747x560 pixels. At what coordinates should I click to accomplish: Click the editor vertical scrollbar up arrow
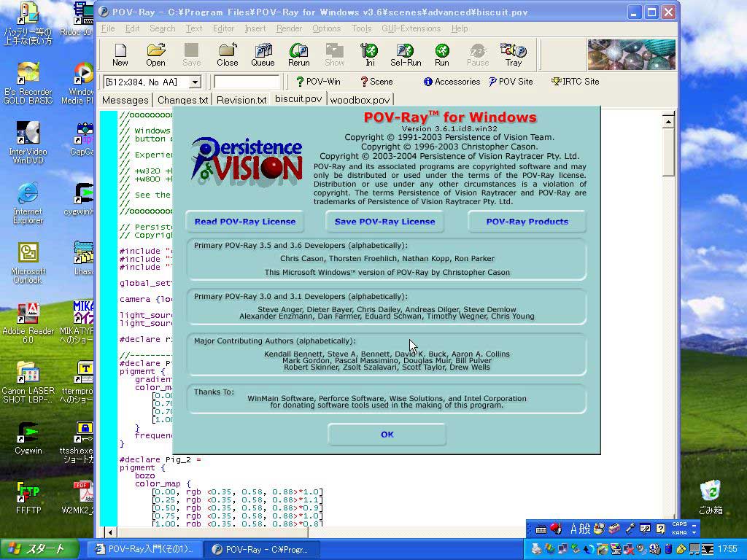point(668,122)
